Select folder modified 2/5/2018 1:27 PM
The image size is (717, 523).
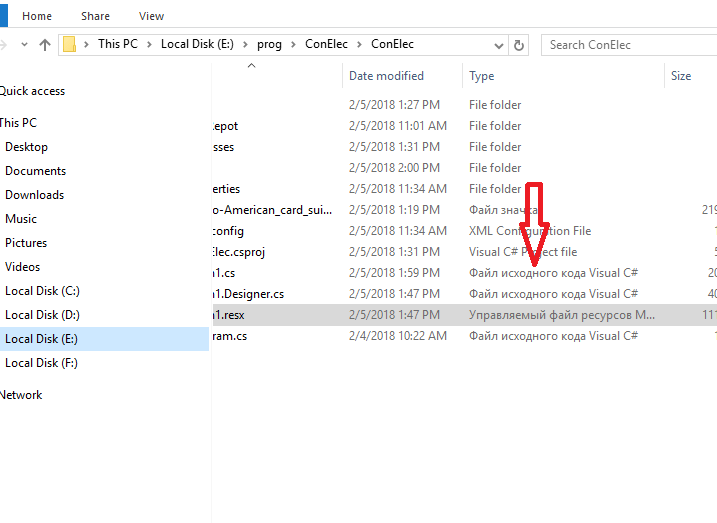pyautogui.click(x=464, y=105)
